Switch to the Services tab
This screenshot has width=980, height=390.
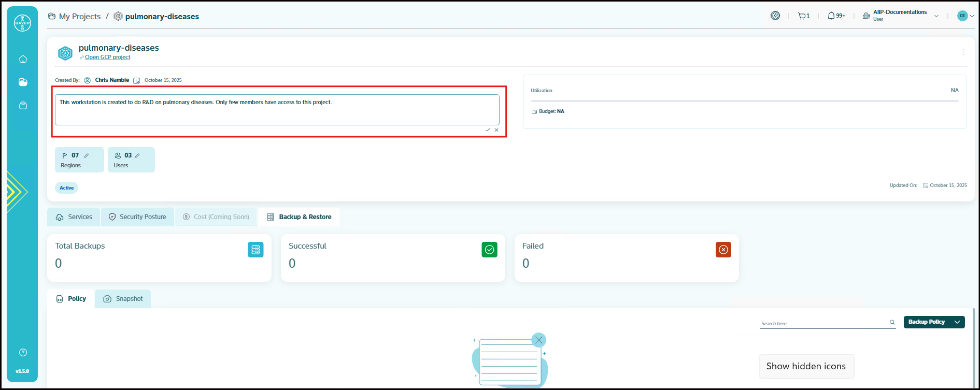(74, 217)
